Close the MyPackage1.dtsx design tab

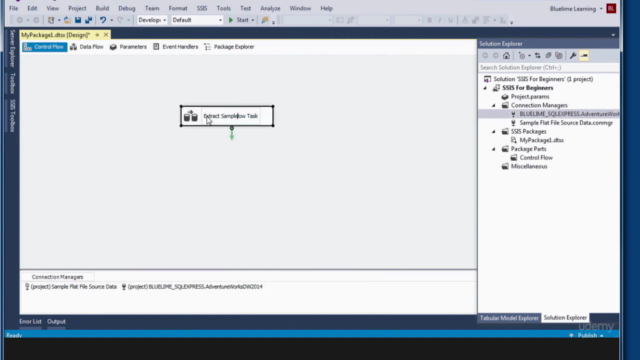[x=106, y=35]
